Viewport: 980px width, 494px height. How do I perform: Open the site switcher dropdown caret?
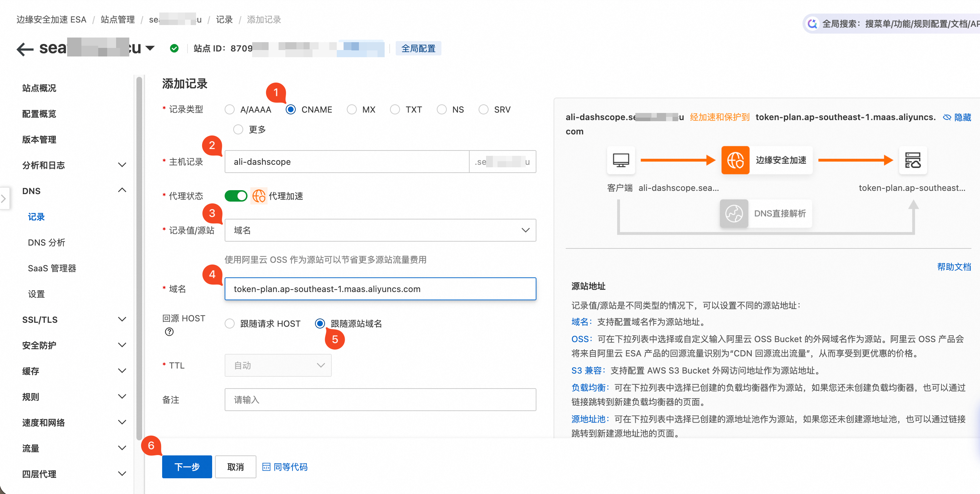[x=150, y=48]
